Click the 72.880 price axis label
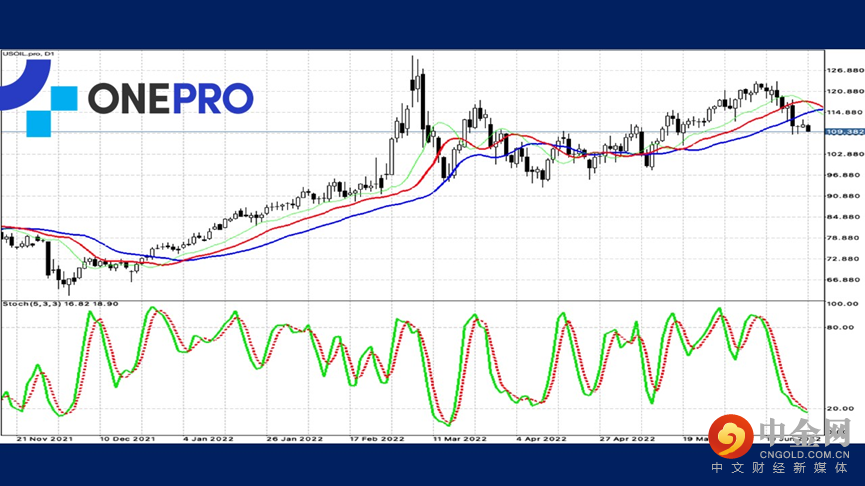This screenshot has height=486, width=865. (845, 259)
